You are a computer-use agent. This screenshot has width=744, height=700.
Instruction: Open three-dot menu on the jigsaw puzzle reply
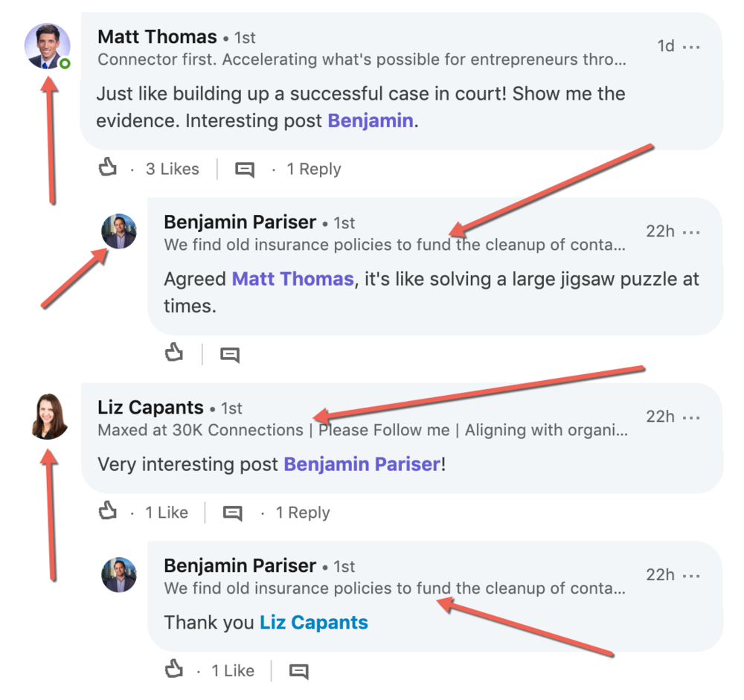[x=691, y=232]
